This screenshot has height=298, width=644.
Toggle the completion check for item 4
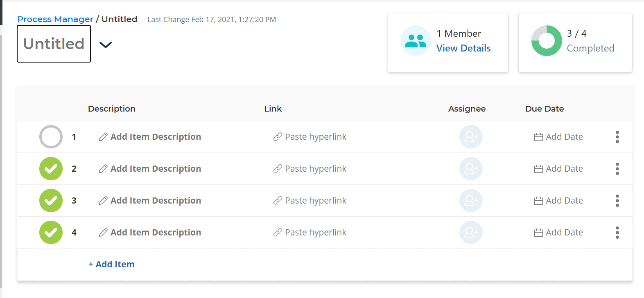pos(51,233)
